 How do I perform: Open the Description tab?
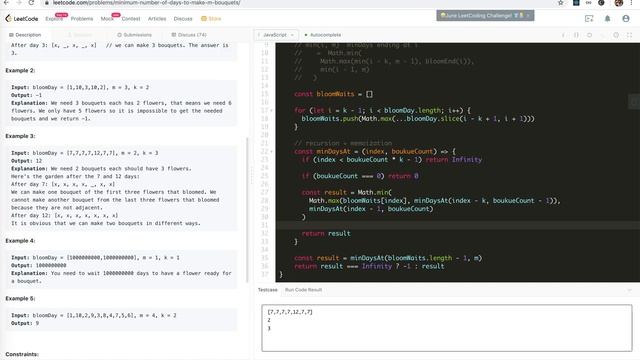click(25, 35)
